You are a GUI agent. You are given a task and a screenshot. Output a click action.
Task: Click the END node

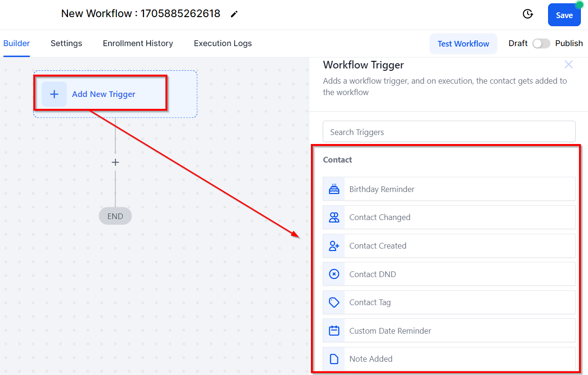[x=115, y=216]
